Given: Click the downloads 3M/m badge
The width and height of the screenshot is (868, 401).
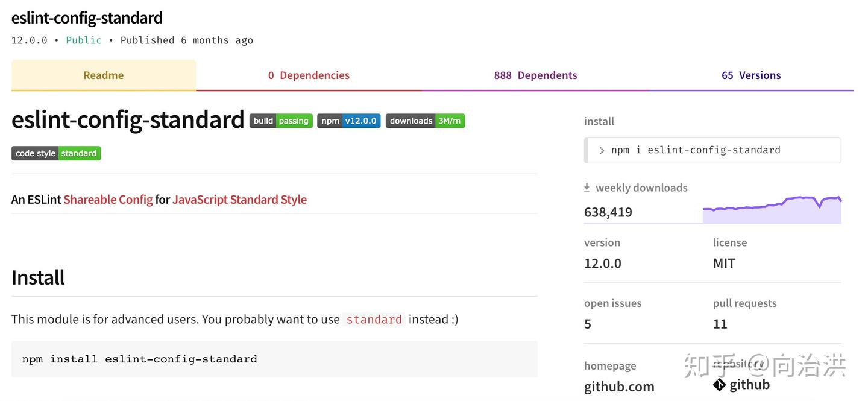Looking at the screenshot, I should (x=425, y=121).
